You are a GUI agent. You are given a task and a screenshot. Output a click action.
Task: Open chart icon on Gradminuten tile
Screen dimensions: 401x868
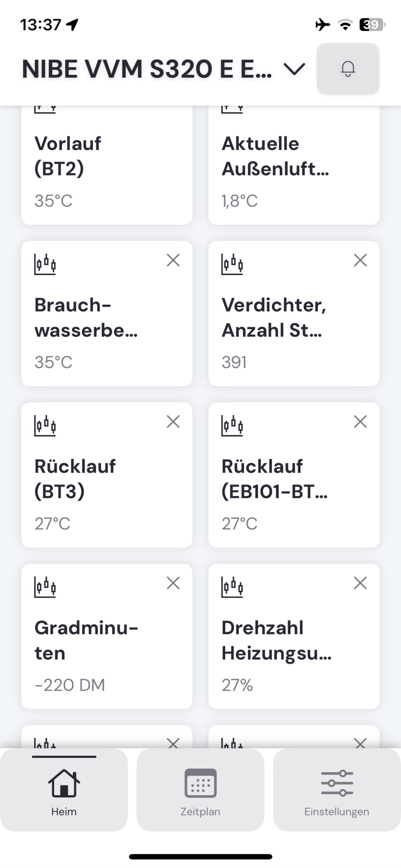[45, 587]
